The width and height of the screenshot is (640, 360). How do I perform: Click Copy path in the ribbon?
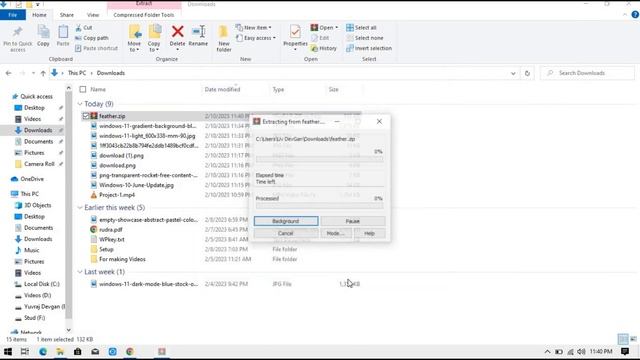click(x=92, y=38)
